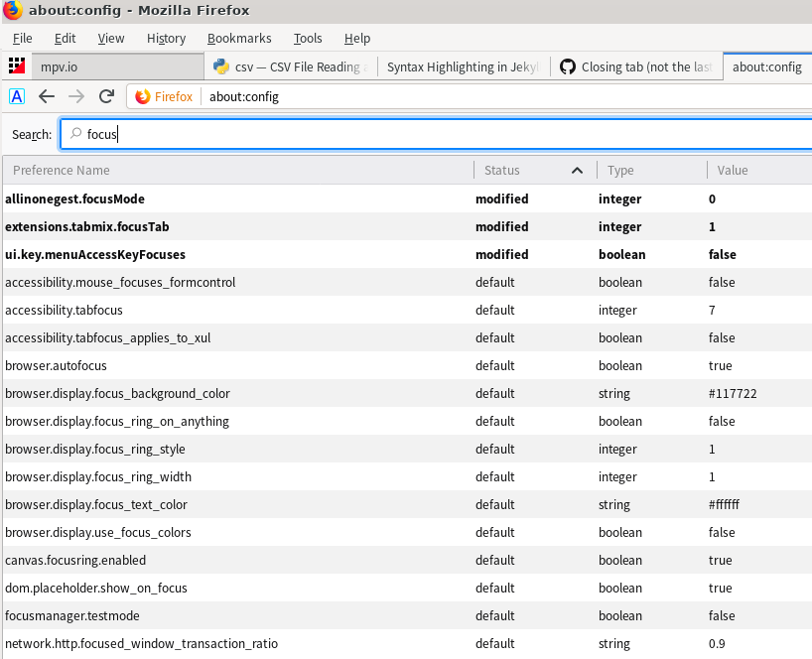Toggle the ui.key.menuAccessKeyFocuses boolean preference

click(x=407, y=254)
